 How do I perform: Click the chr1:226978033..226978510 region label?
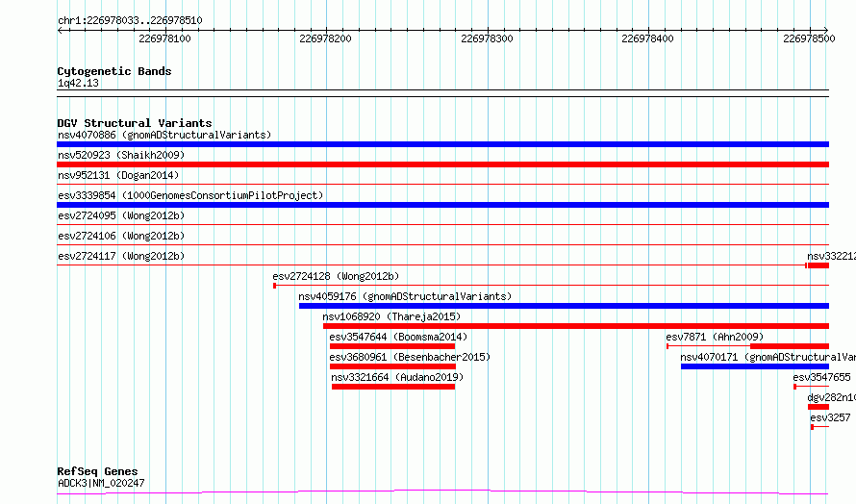click(x=130, y=20)
